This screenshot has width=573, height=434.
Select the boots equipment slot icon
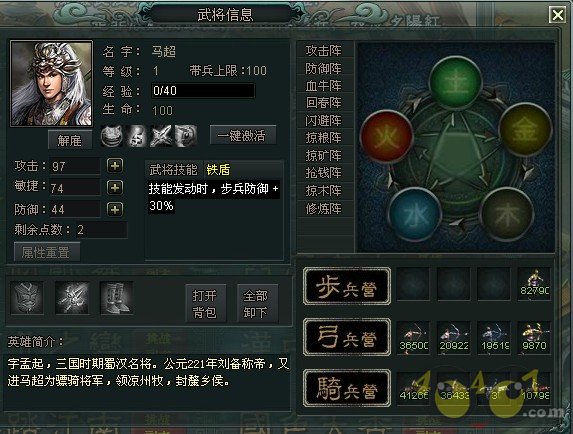click(x=117, y=298)
